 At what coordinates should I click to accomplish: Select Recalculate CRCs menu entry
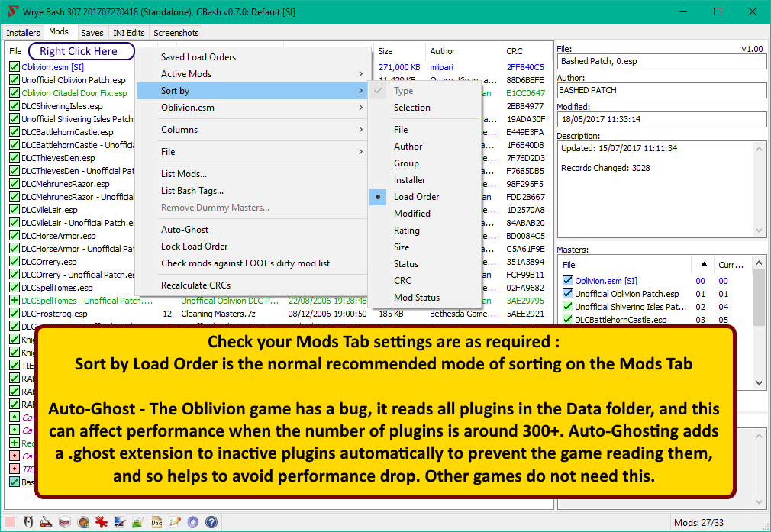pyautogui.click(x=253, y=285)
